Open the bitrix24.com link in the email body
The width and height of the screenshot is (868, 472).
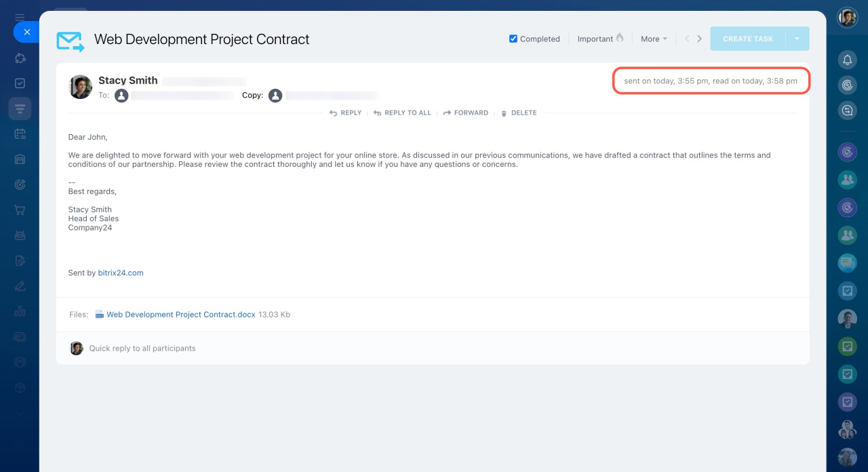(121, 273)
